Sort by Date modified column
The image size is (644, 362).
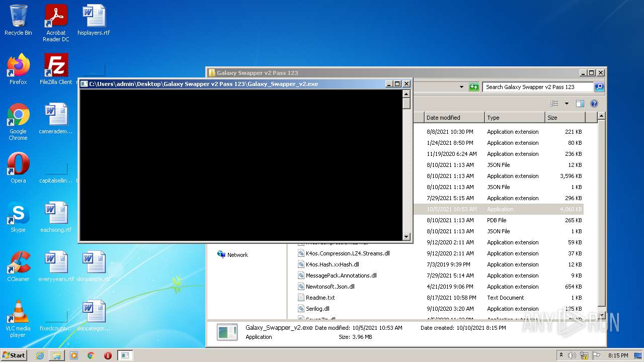tap(454, 118)
